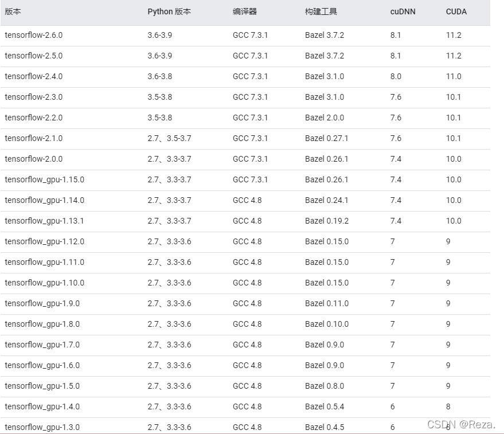Screen dimensions: 504x434
Task: Click CUDA 8 in tensorflow_gpu-1.4.0 row
Action: 448,406
